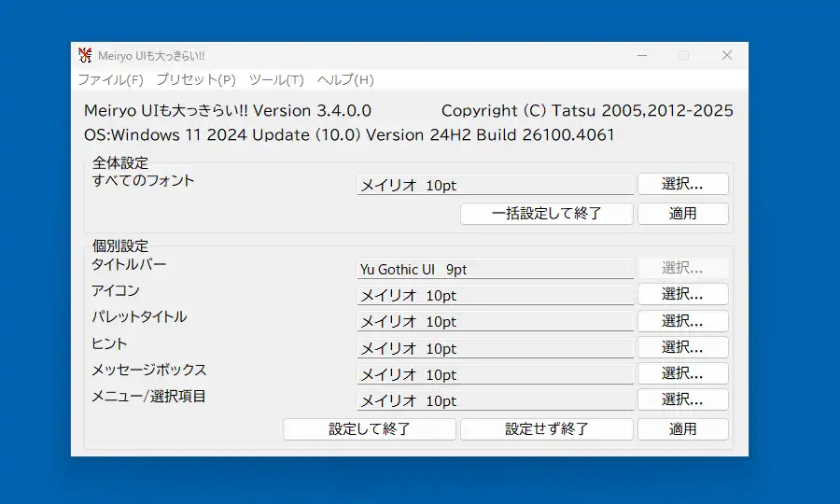Click 選択... button for メニュー/選択項目 row
840x504 pixels.
point(683,399)
